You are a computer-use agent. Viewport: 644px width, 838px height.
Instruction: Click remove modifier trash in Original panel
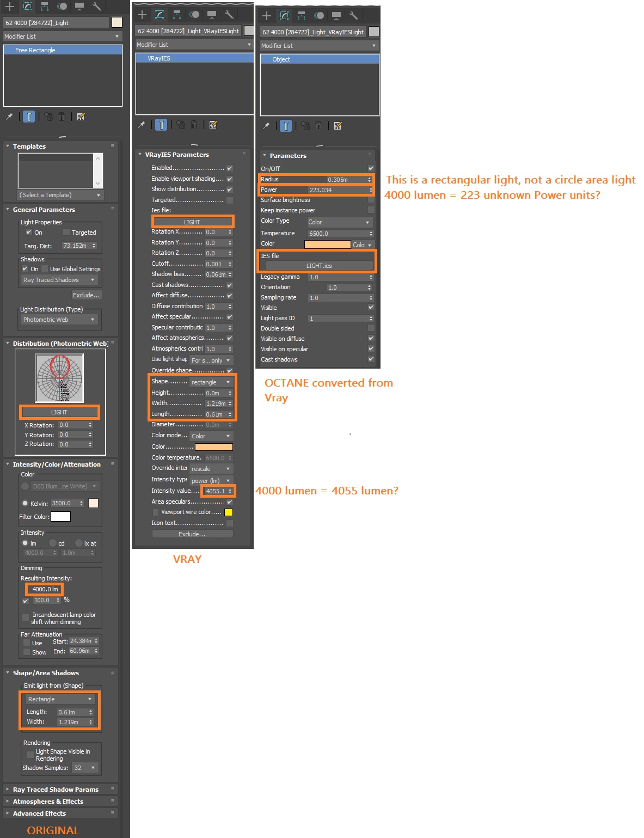(x=62, y=117)
